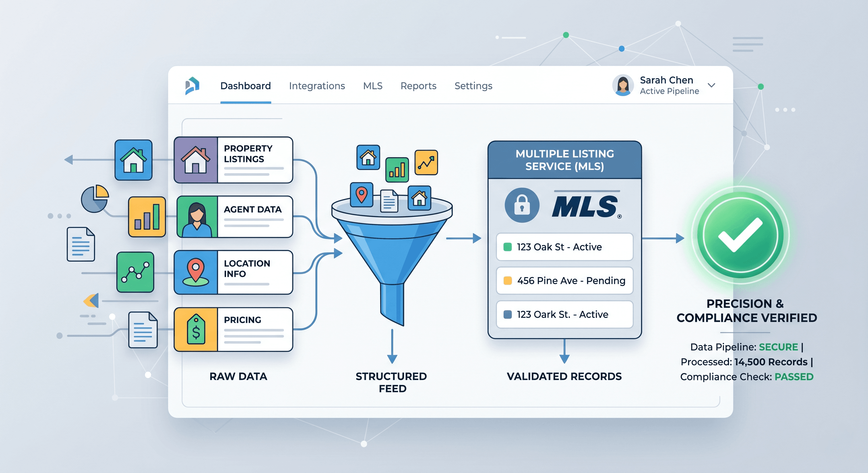
Task: Click the Active Pipeline status text
Action: pyautogui.click(x=669, y=91)
